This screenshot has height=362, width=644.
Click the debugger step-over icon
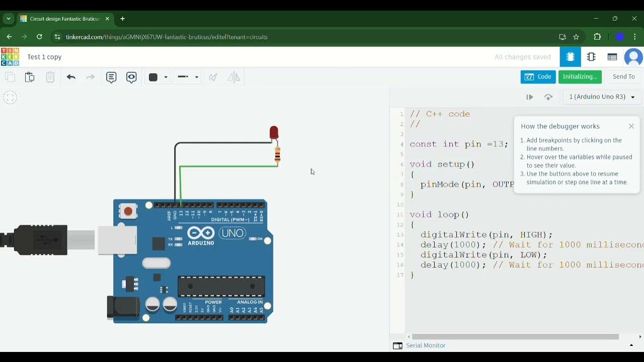point(548,97)
